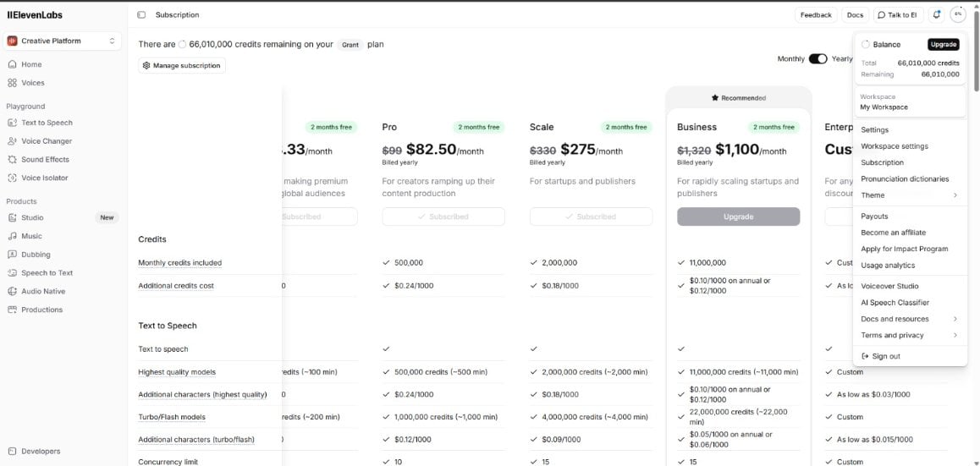Click the Feedback button
Image resolution: width=980 pixels, height=466 pixels.
(x=816, y=15)
